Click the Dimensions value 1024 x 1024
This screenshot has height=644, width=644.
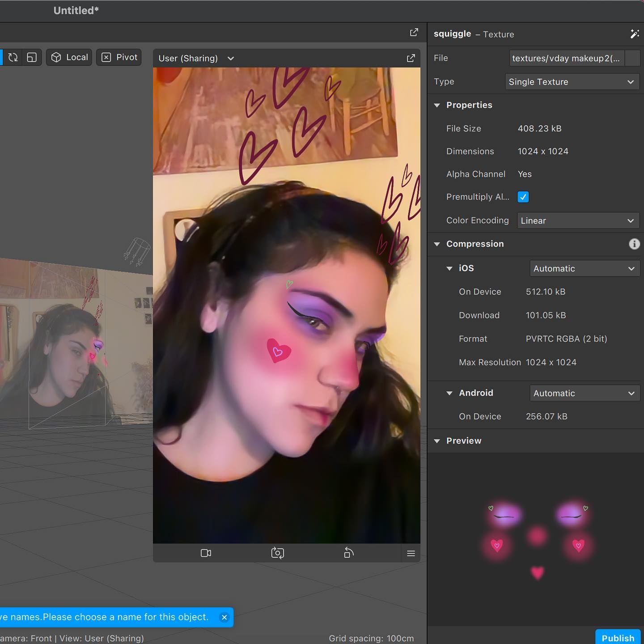[x=543, y=151]
